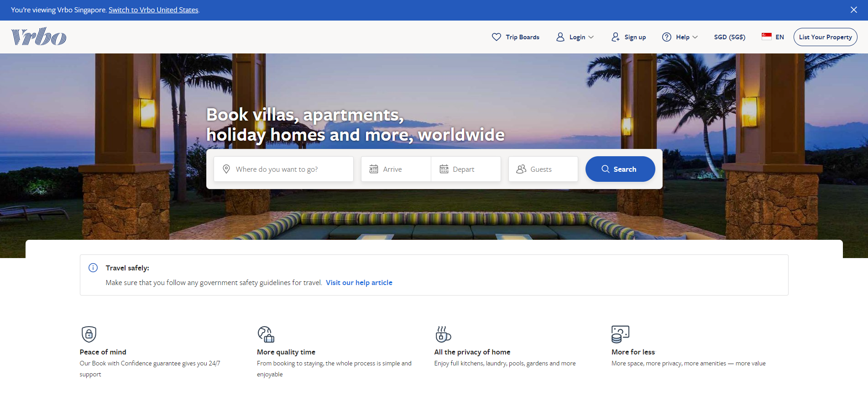Click the More for less money icon
The height and width of the screenshot is (407, 868).
[x=620, y=334]
